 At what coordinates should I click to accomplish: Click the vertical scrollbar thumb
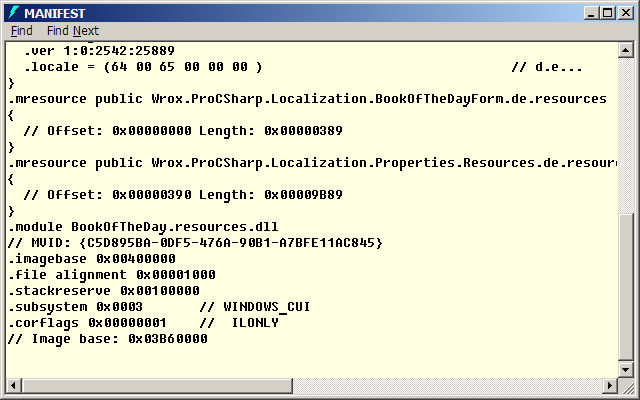tap(626, 287)
